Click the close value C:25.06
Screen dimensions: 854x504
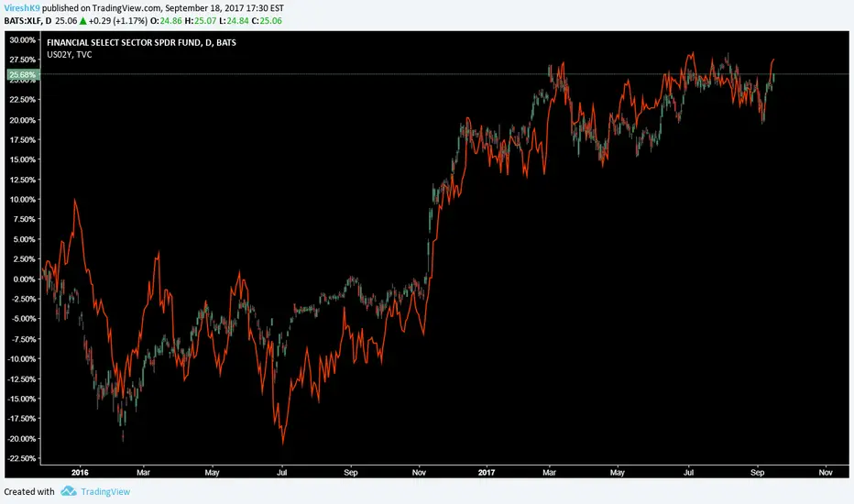(x=267, y=21)
